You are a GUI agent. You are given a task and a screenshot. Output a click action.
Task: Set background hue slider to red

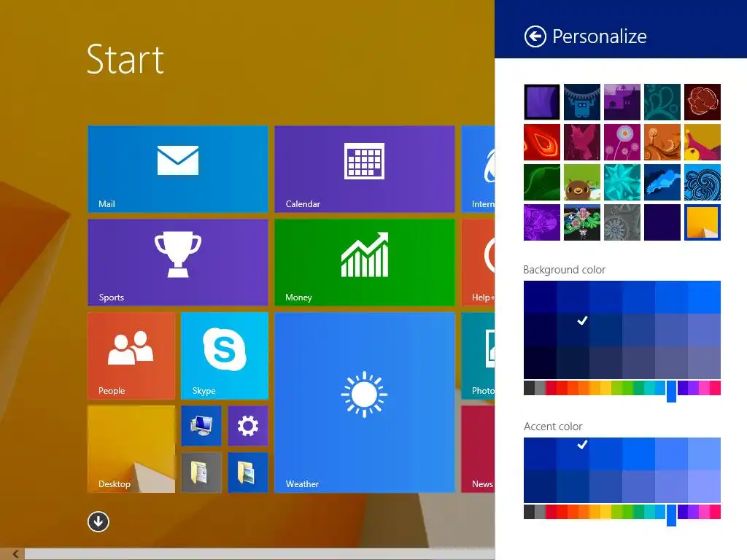coord(561,388)
